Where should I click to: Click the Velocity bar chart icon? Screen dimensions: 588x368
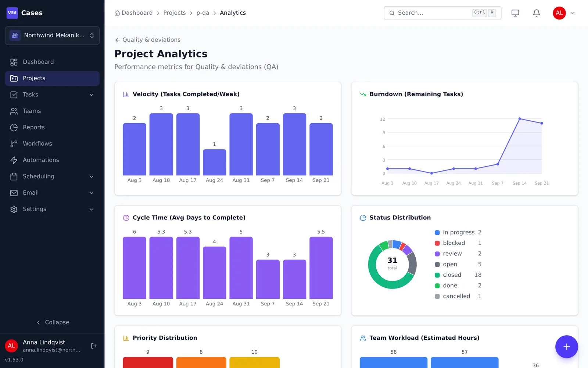click(126, 94)
